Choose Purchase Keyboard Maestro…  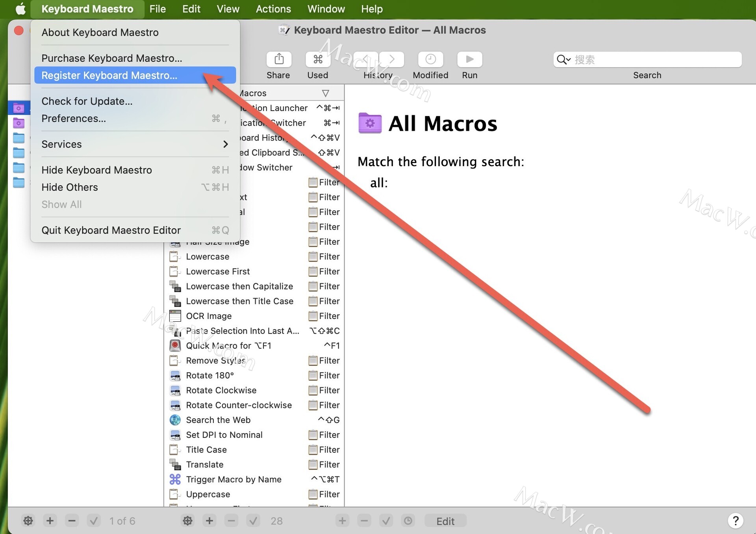coord(135,58)
